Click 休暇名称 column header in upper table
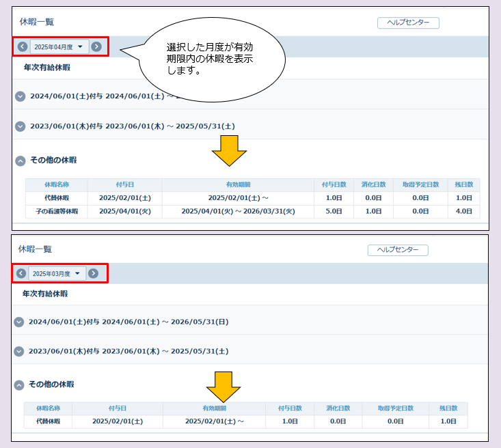This screenshot has width=501, height=448. tap(57, 184)
